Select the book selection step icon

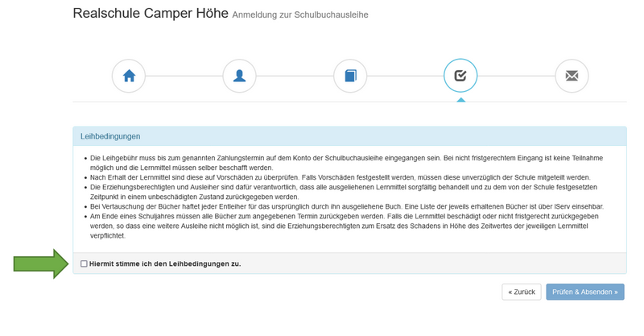(x=350, y=76)
